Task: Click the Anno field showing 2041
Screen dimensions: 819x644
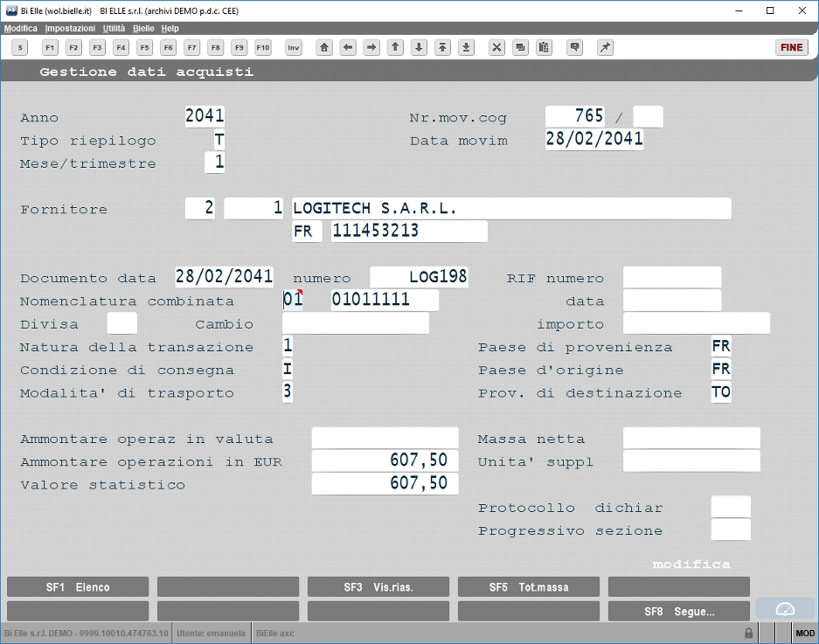Action: coord(205,116)
